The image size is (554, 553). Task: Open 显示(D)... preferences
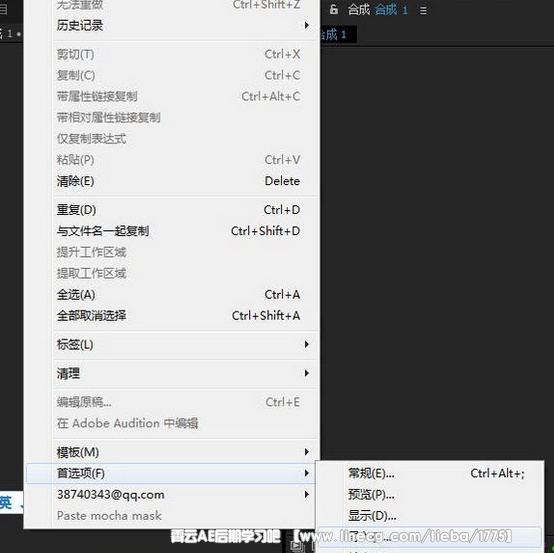click(x=430, y=516)
